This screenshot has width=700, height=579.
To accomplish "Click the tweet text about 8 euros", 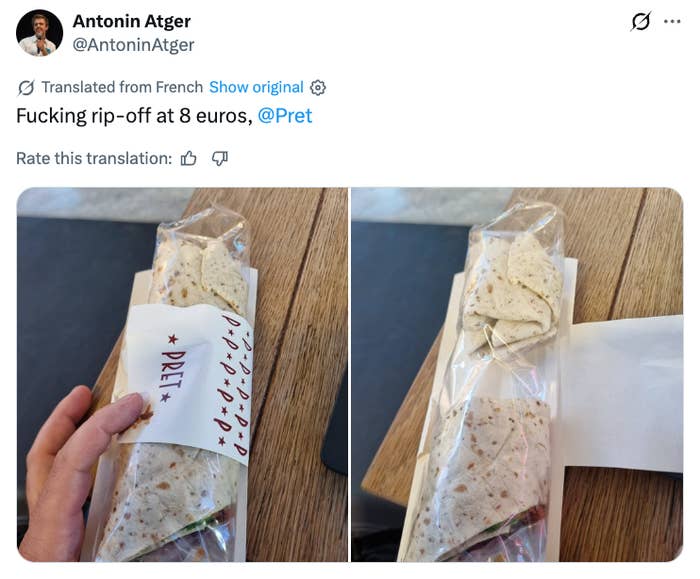I will pos(134,116).
